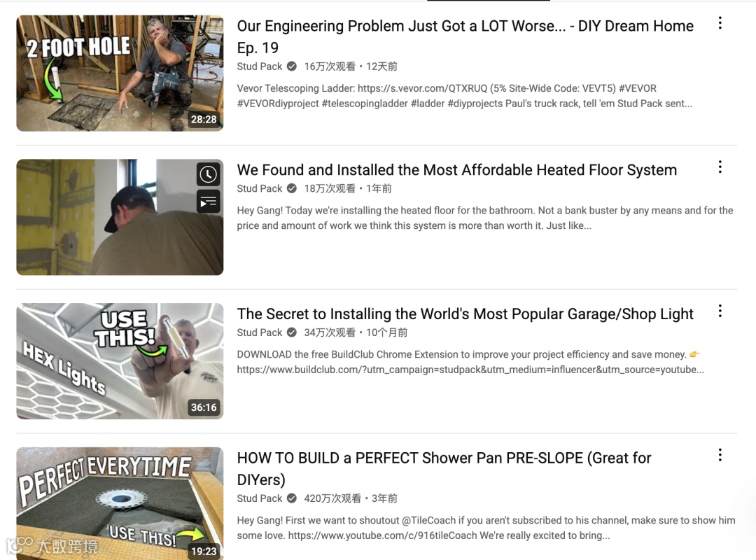Image resolution: width=756 pixels, height=560 pixels.
Task: Open the title We Found and Installed the Most Affordable Heated Floor System
Action: 456,170
